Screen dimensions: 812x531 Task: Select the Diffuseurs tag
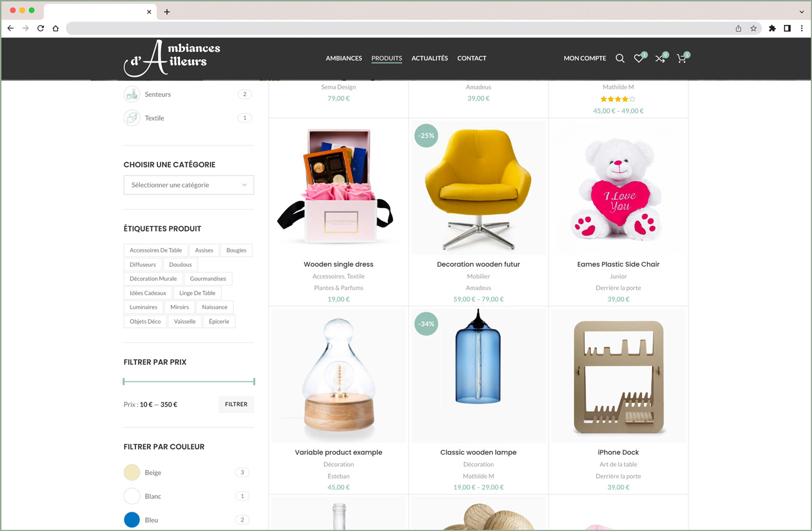(x=143, y=265)
